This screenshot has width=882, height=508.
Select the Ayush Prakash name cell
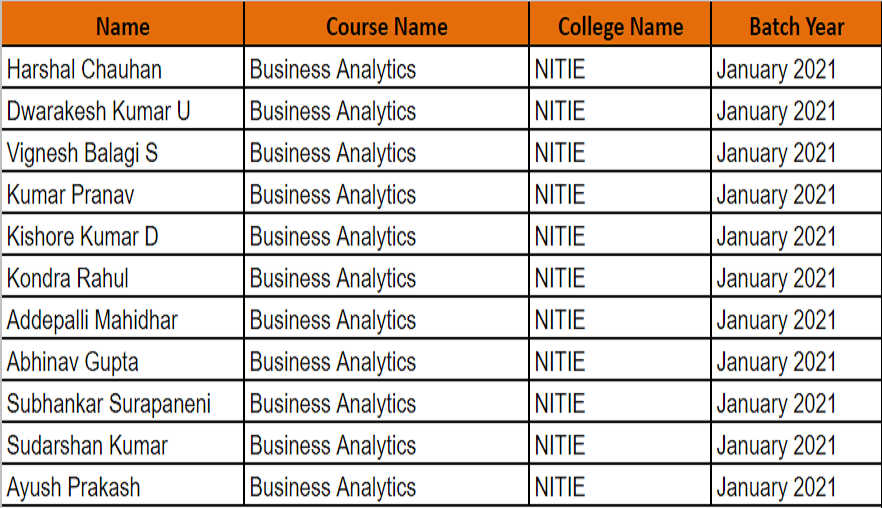pos(74,488)
